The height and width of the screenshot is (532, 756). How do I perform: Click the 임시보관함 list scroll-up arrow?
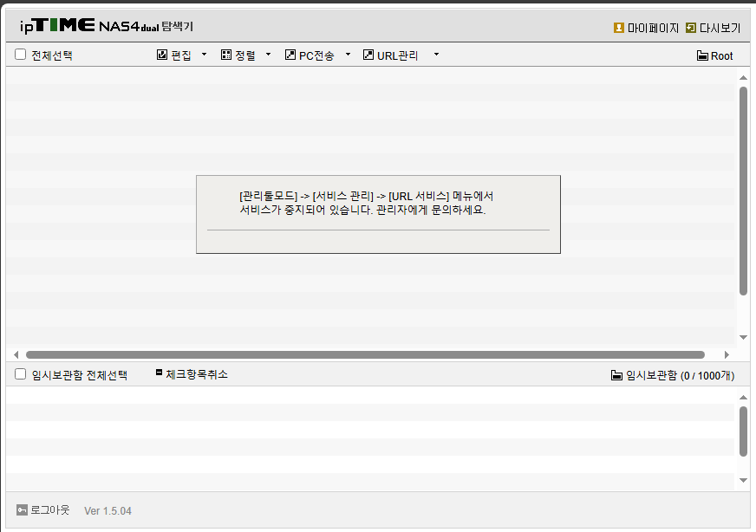743,398
